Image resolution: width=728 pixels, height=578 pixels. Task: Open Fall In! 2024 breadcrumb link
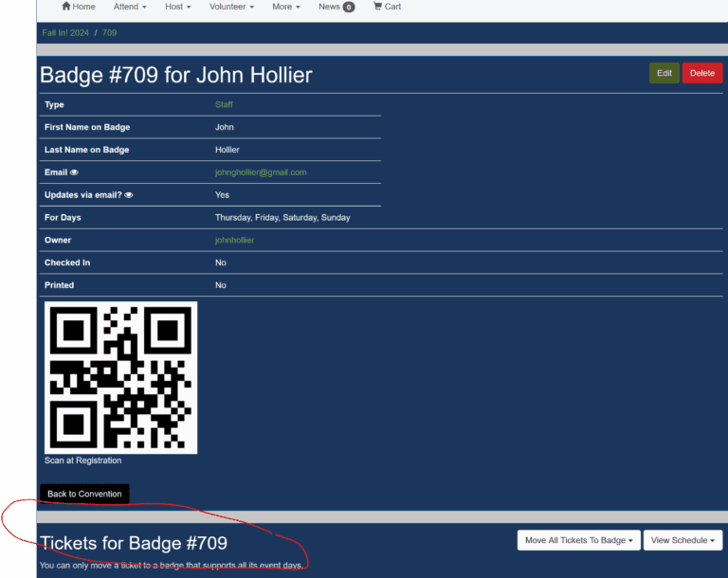(x=64, y=33)
